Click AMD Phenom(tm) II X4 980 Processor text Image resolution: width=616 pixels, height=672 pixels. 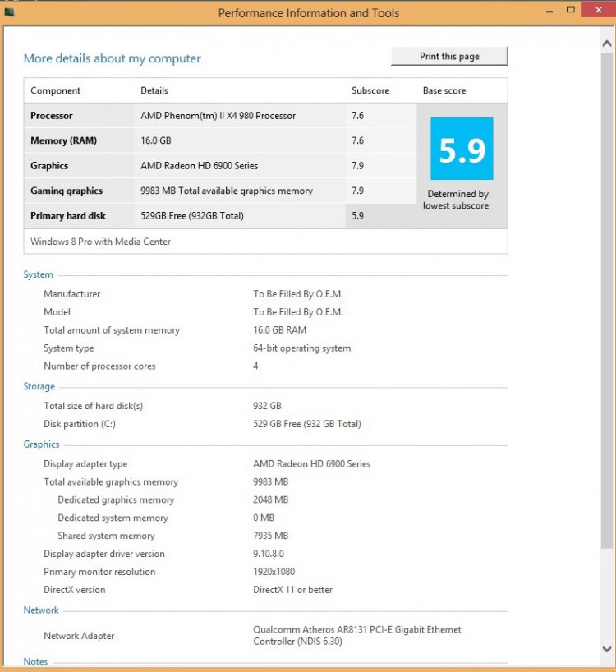[218, 116]
